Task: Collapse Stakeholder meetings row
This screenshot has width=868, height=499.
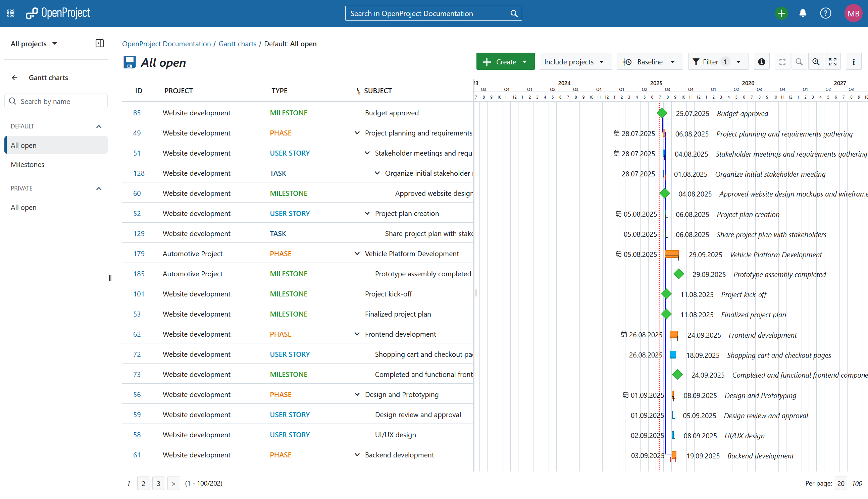Action: click(367, 153)
